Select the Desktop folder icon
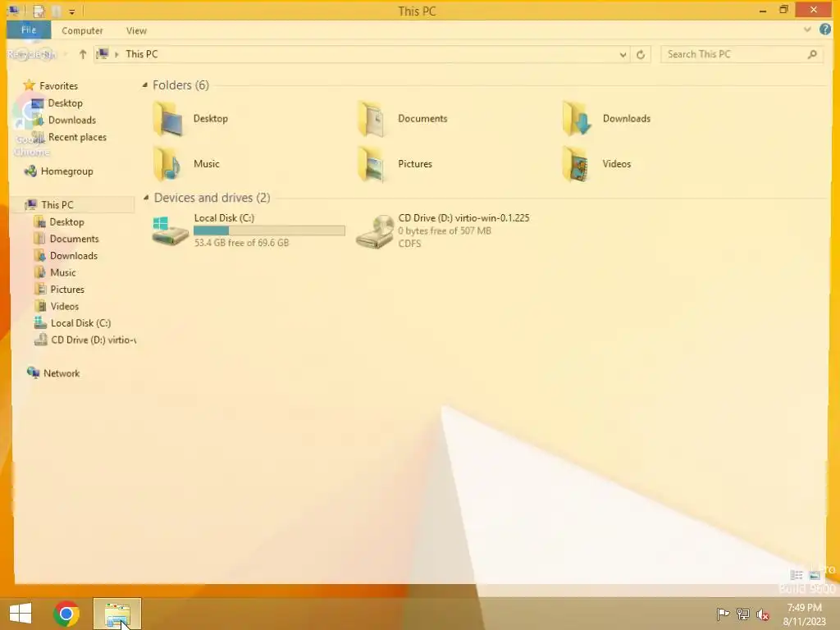 point(167,118)
